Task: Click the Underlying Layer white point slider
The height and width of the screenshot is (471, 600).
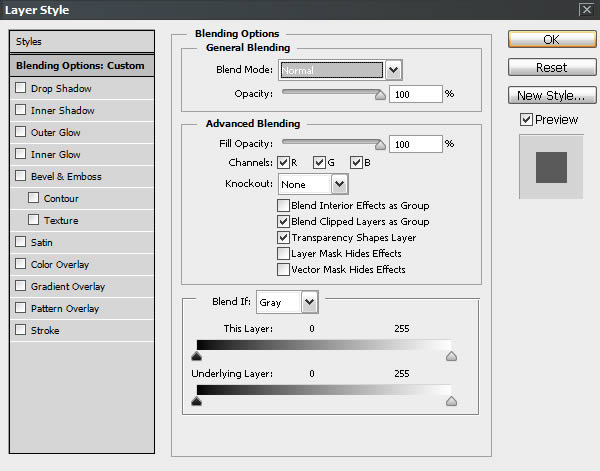Action: pyautogui.click(x=451, y=401)
